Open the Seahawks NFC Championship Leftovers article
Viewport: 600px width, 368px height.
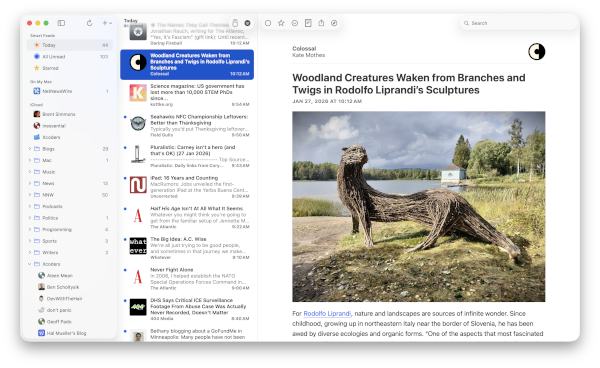click(x=187, y=125)
